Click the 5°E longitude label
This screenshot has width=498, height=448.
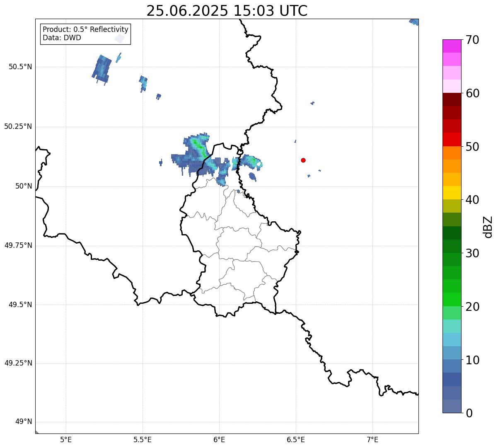click(x=66, y=440)
